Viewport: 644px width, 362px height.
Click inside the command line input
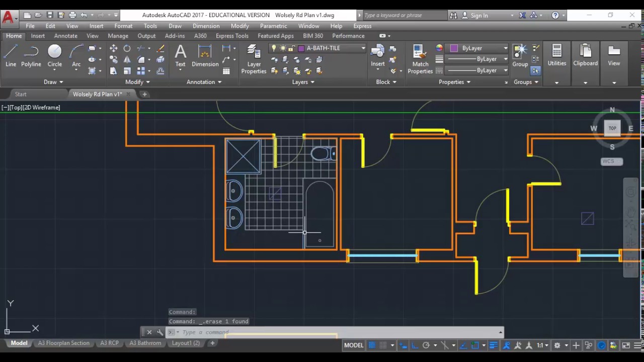[x=302, y=332]
